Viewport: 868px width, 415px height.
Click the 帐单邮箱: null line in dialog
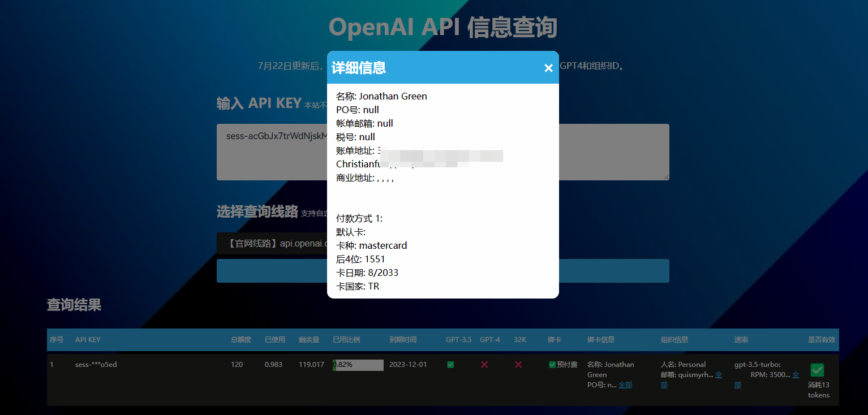pyautogui.click(x=364, y=123)
